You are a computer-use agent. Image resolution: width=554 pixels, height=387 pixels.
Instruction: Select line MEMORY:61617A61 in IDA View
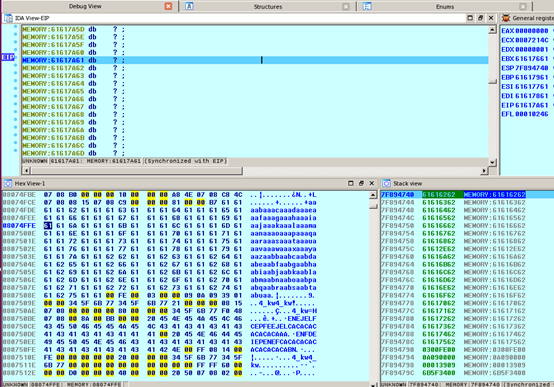click(x=255, y=60)
